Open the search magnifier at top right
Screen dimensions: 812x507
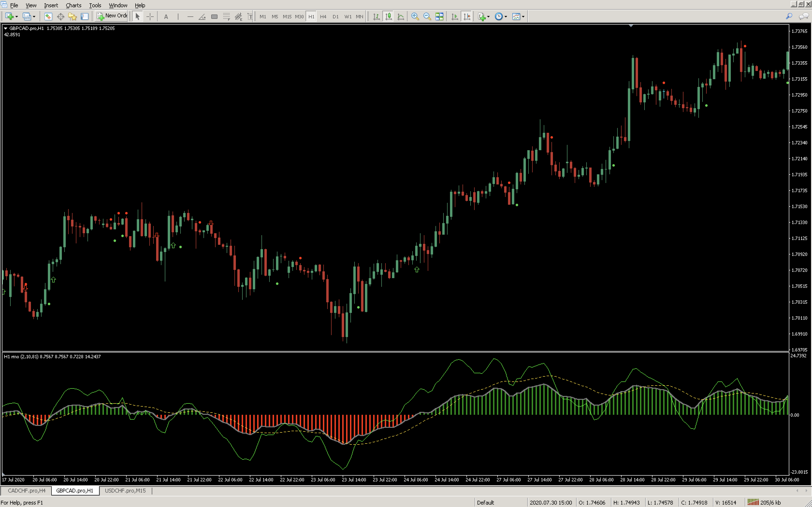tap(789, 16)
